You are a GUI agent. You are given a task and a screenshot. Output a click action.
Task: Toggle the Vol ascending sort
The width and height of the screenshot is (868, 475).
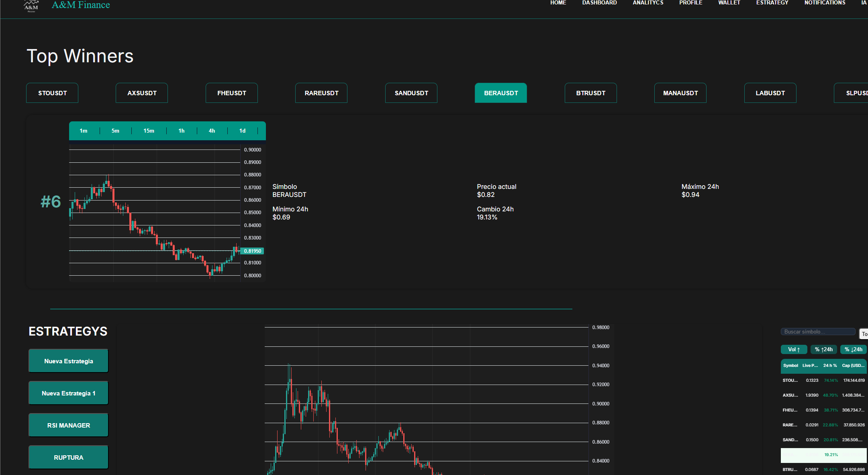pos(794,349)
